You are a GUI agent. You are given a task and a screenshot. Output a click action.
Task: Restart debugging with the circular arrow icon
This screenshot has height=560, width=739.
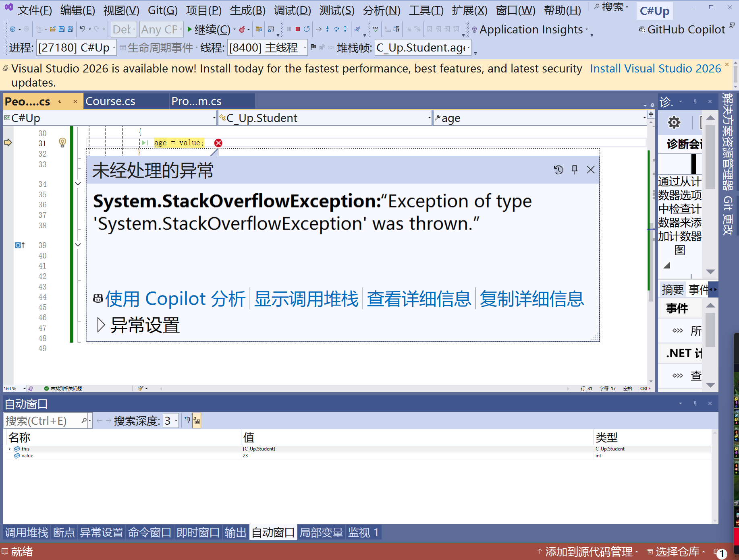[x=307, y=29]
